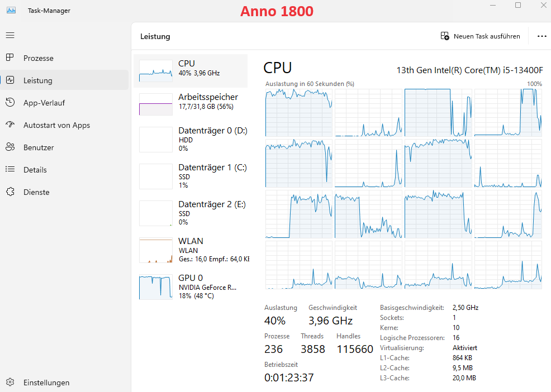This screenshot has height=392, width=551.
Task: Click the 40% Auslastung value
Action: (x=275, y=321)
